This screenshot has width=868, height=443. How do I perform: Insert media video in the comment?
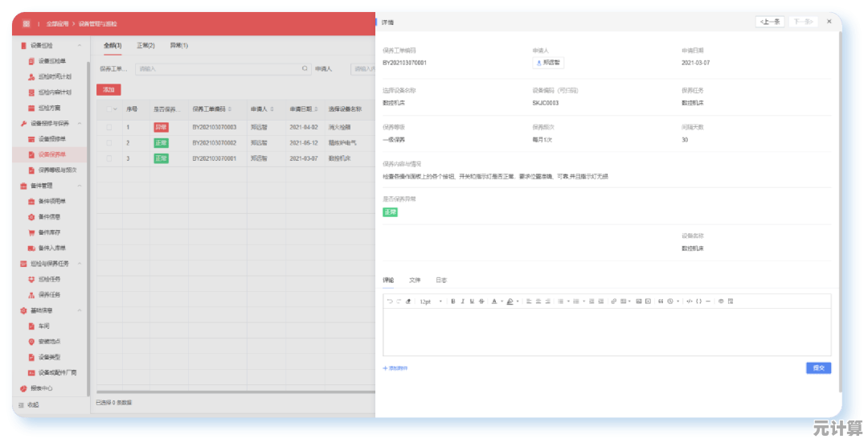pos(648,301)
